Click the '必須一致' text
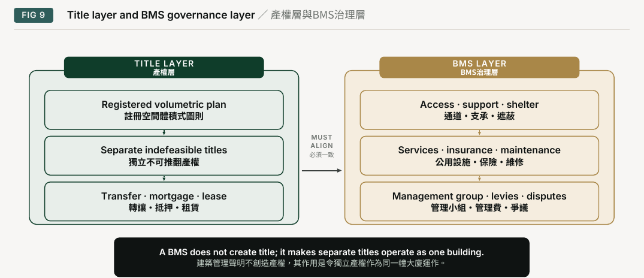The width and height of the screenshot is (644, 278). (x=322, y=155)
